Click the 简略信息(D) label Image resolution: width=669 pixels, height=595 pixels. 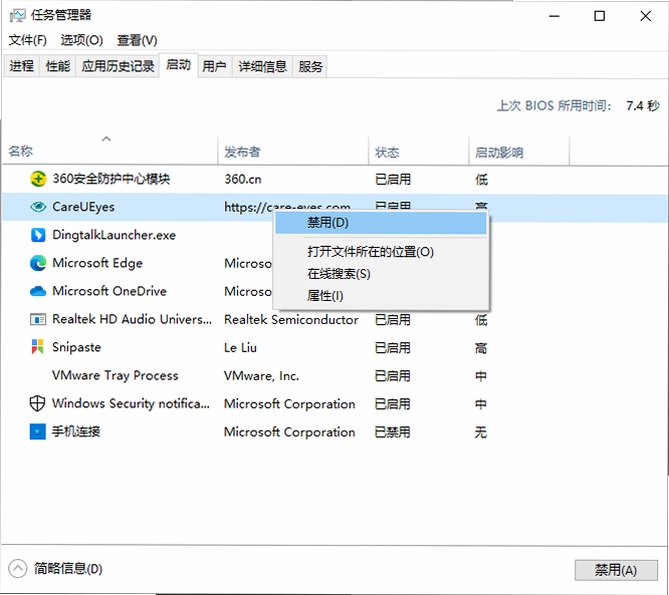[x=68, y=569]
